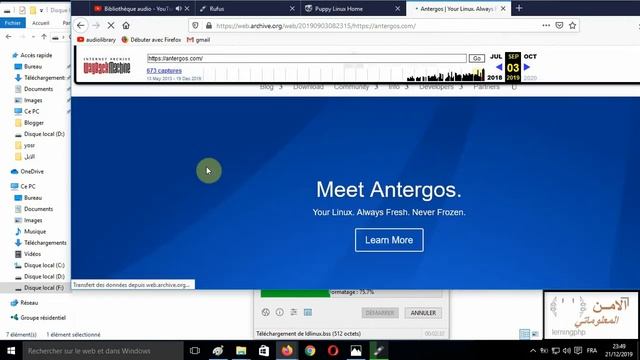Open the Accueil tab in File Explorer
640x360 pixels.
coord(41,23)
